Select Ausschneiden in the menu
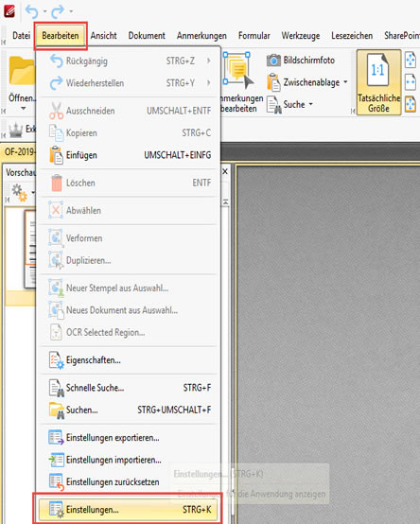Screen dimensions: 420x524 click(129, 111)
